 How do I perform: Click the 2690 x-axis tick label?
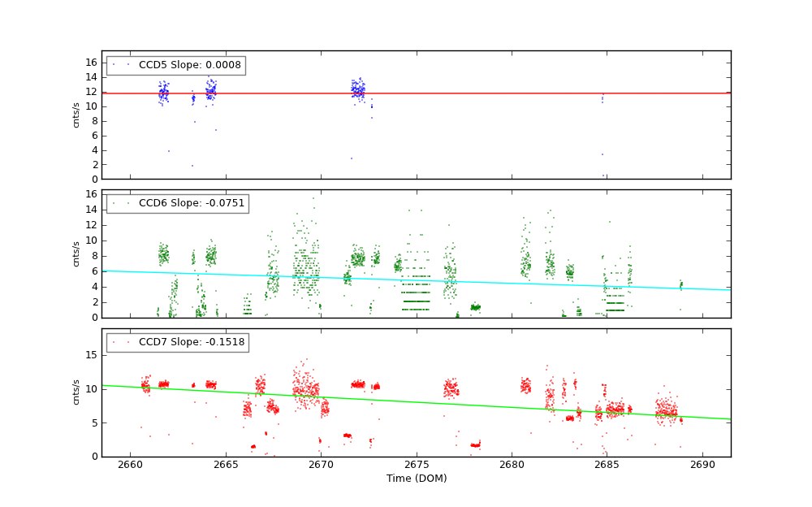click(x=703, y=465)
